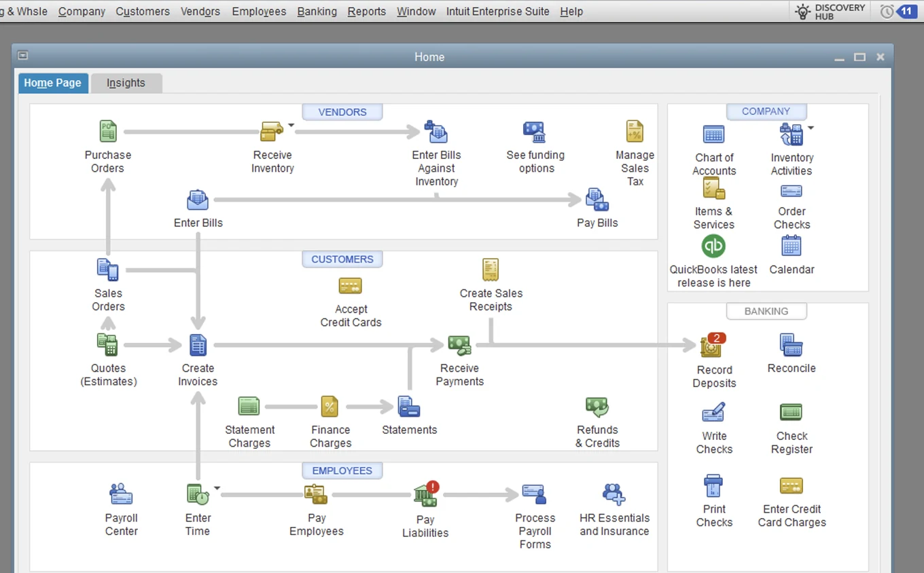
Task: Open Enter Credit Card Charges
Action: [792, 486]
